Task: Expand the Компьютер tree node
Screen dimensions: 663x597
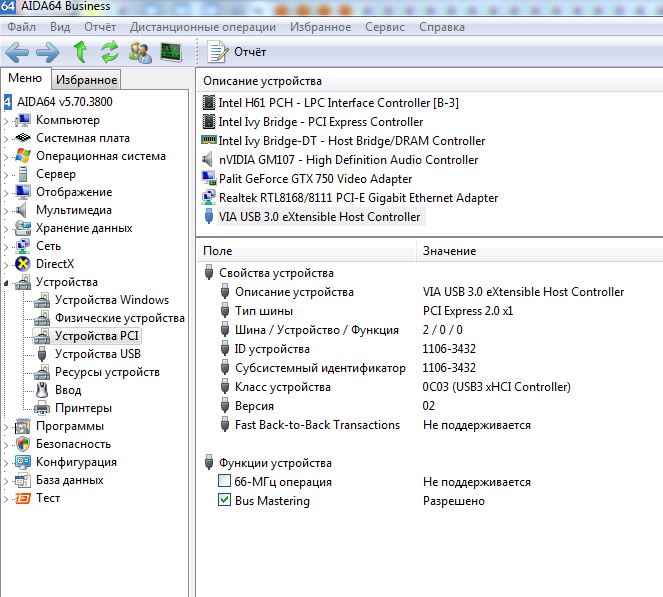Action: pos(6,121)
